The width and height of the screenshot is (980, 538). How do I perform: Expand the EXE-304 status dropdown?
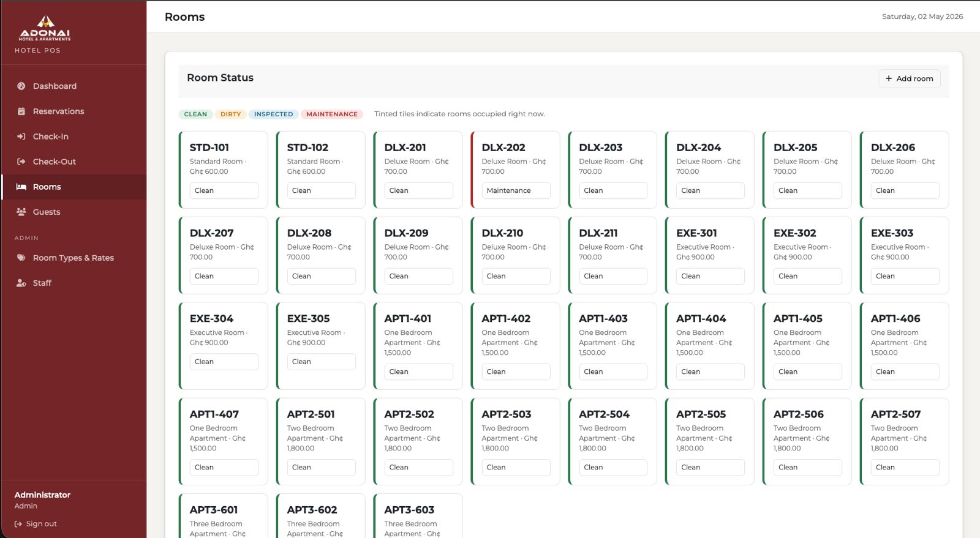(x=224, y=362)
